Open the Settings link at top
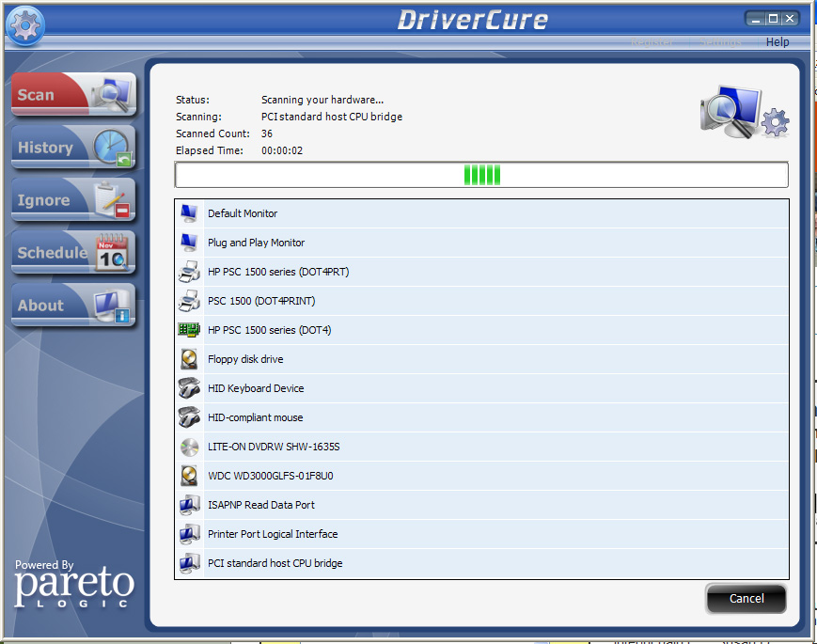 coord(720,41)
